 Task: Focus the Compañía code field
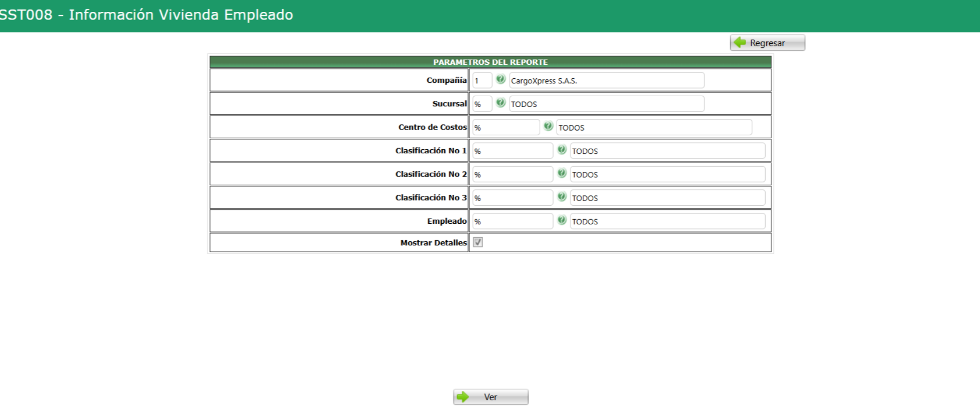tap(482, 81)
